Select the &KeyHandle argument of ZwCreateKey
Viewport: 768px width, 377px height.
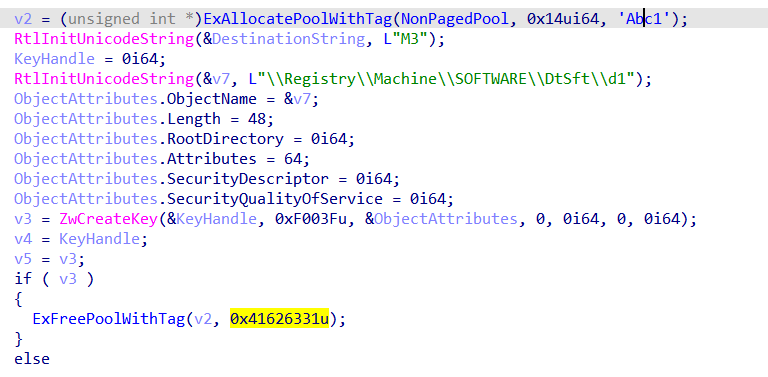coord(212,219)
